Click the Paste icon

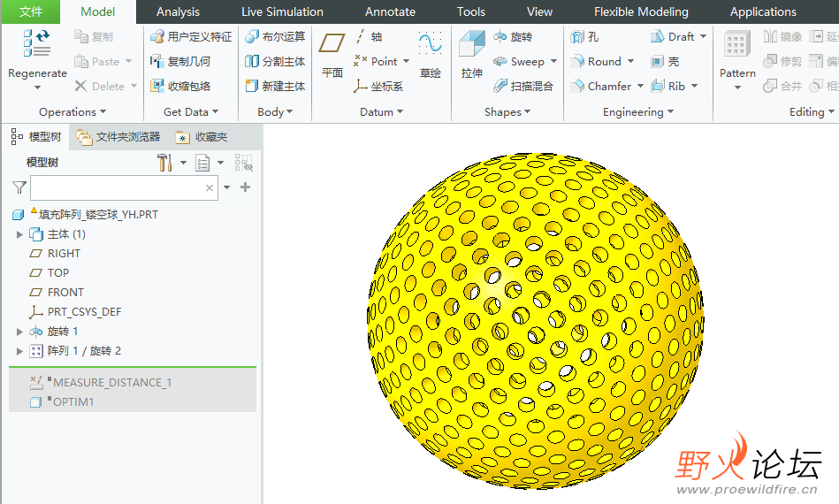pos(81,62)
